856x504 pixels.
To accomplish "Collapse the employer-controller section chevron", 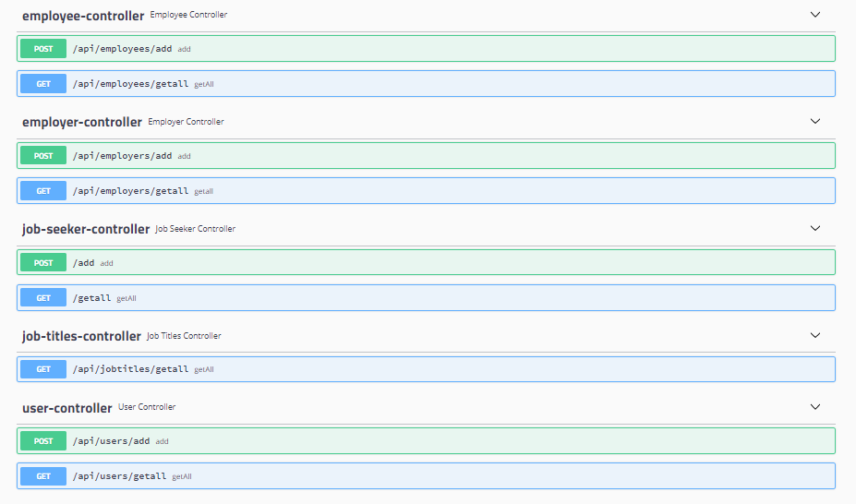I will 815,121.
